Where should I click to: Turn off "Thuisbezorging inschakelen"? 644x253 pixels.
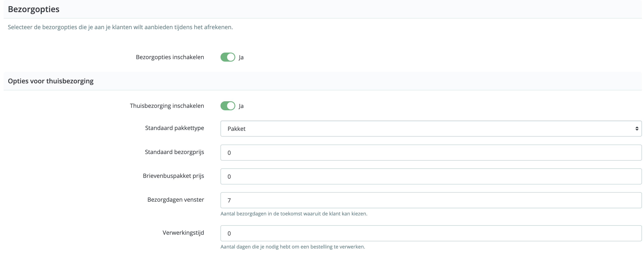[227, 106]
